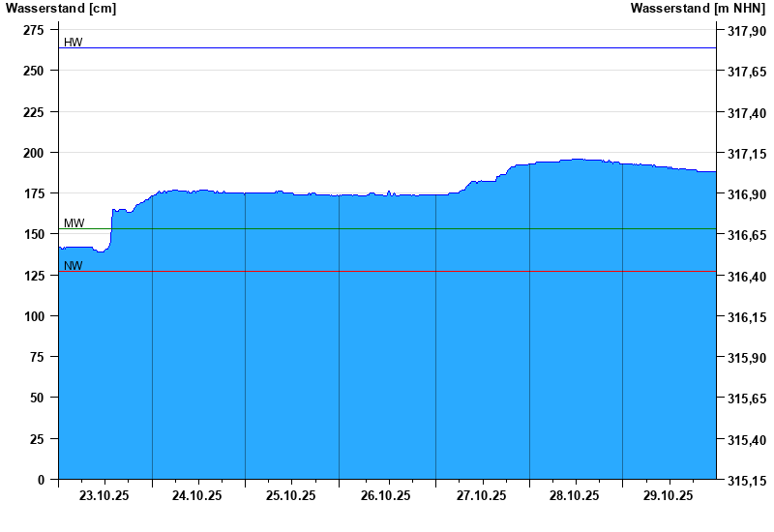Select the 29.10.25 date label
Image resolution: width=774 pixels, height=532 pixels.
pos(669,495)
